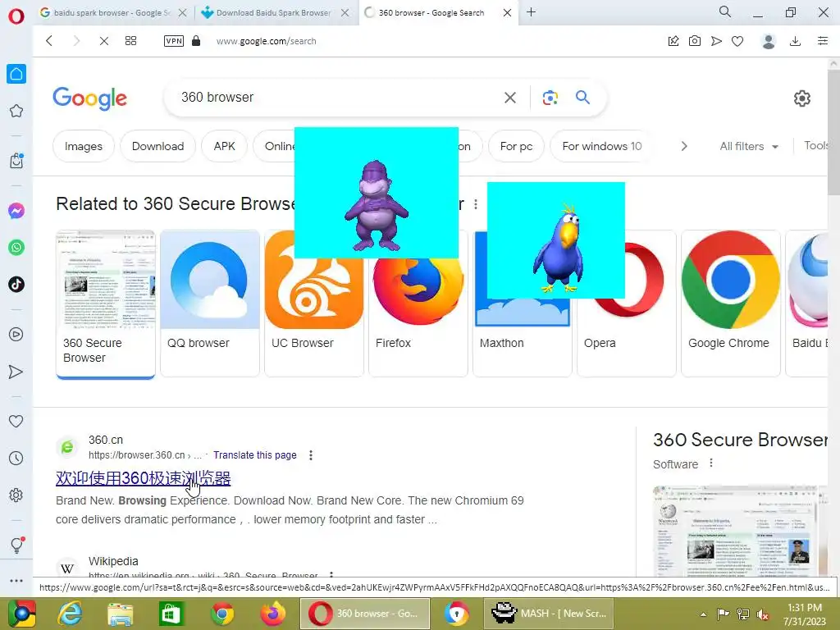
Task: Select the Images filter chip
Action: point(84,146)
